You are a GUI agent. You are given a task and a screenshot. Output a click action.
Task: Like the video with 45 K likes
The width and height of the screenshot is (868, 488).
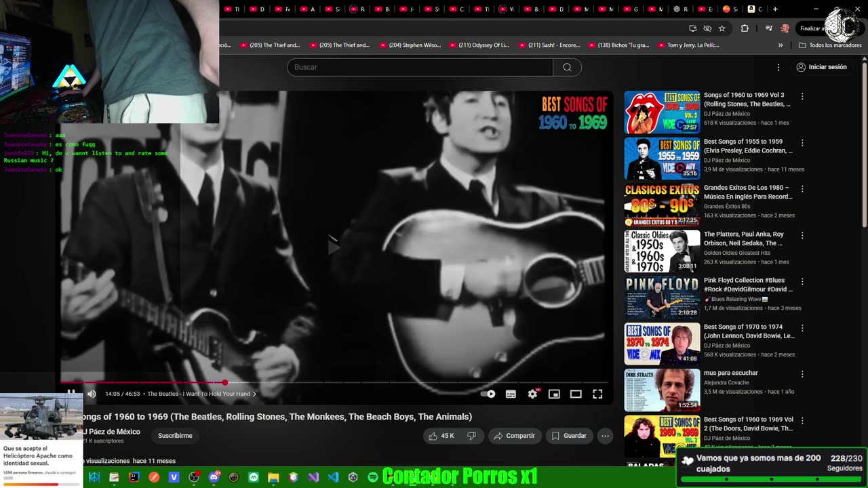pos(441,436)
